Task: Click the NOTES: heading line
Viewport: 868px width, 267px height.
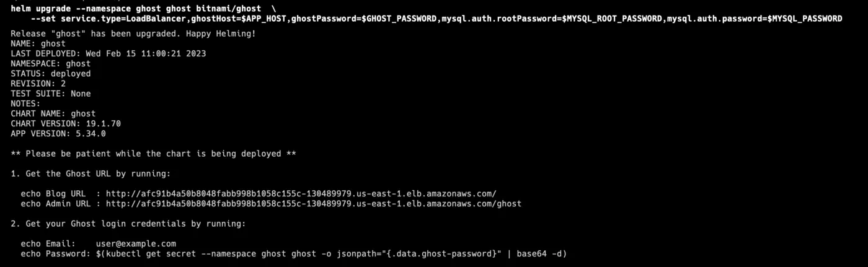Action: point(25,103)
